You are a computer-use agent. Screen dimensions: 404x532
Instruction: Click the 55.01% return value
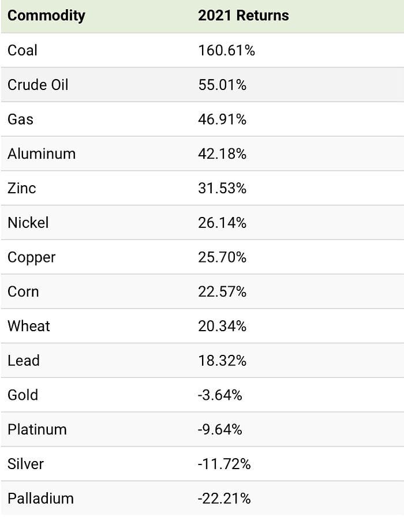coord(222,85)
